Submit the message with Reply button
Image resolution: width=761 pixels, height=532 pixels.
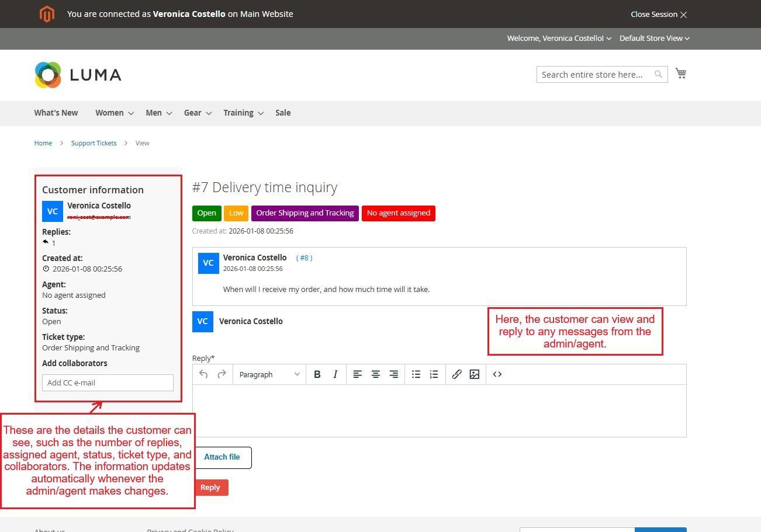[x=210, y=488]
